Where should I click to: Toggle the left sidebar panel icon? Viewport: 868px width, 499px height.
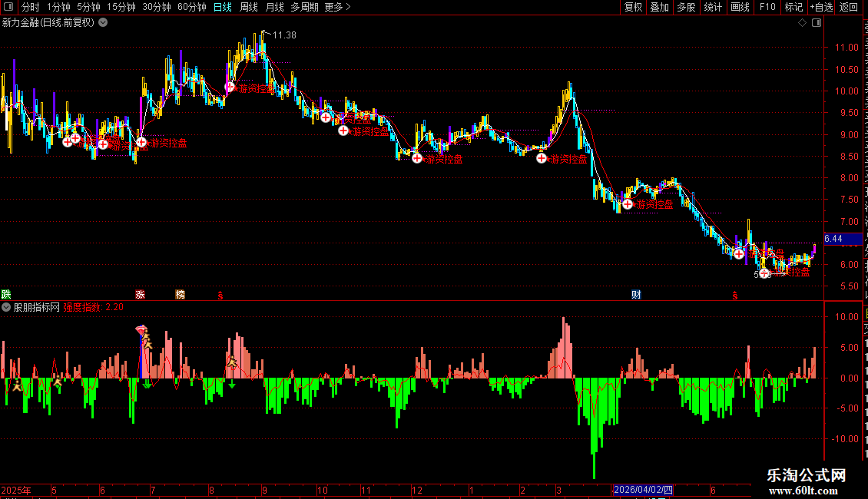(8, 7)
